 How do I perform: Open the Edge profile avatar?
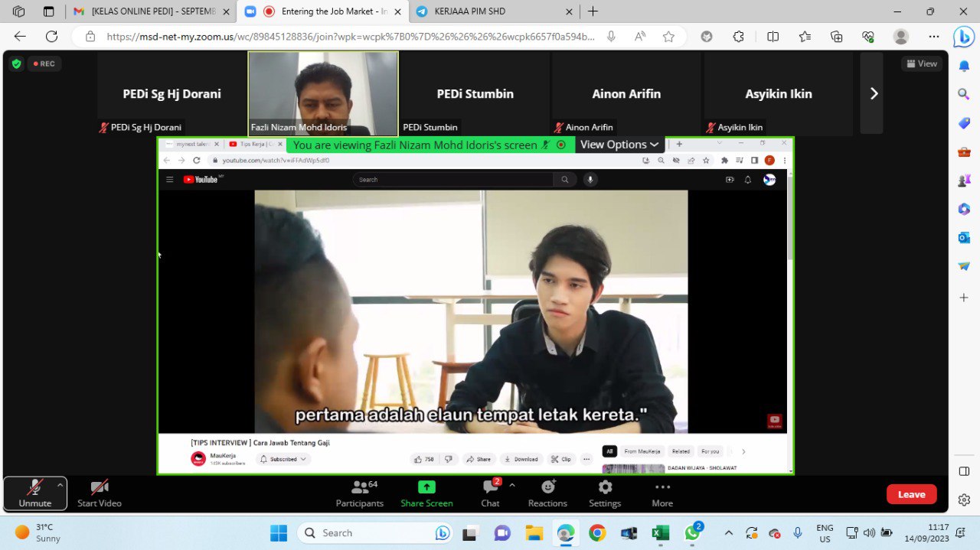901,36
